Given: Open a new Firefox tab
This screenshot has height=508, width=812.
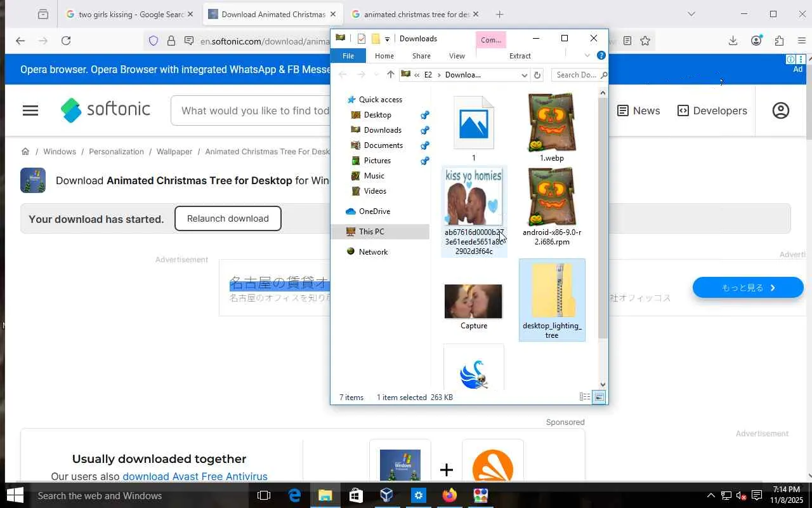Looking at the screenshot, I should point(500,14).
